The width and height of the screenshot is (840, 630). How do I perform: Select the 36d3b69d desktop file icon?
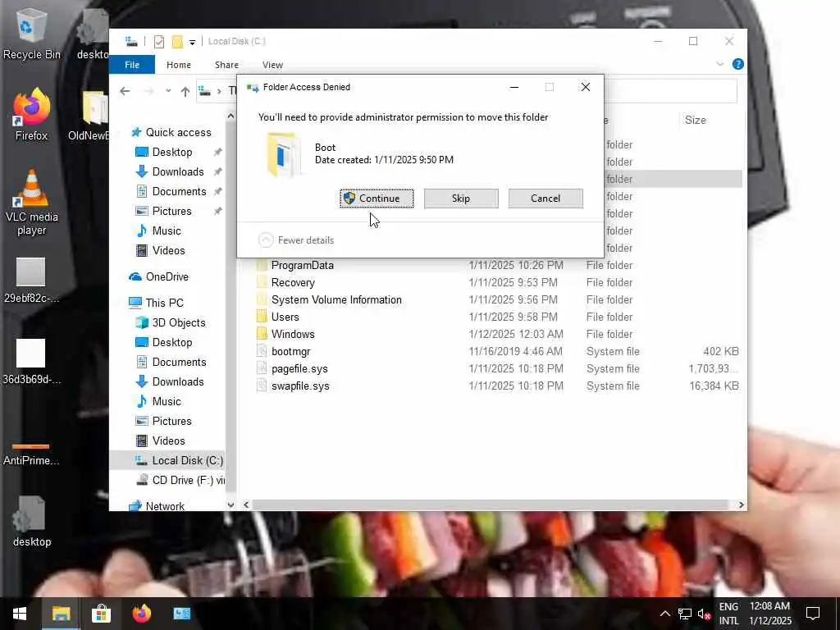[31, 361]
